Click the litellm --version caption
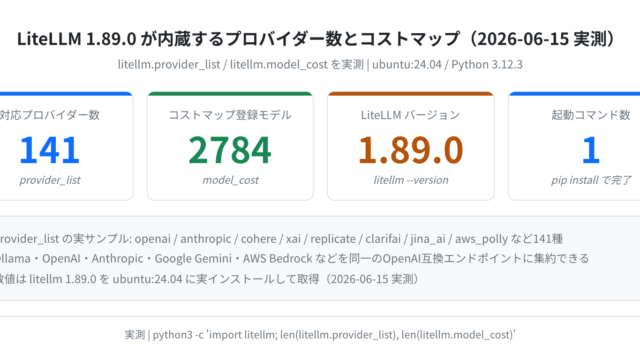 coord(411,180)
